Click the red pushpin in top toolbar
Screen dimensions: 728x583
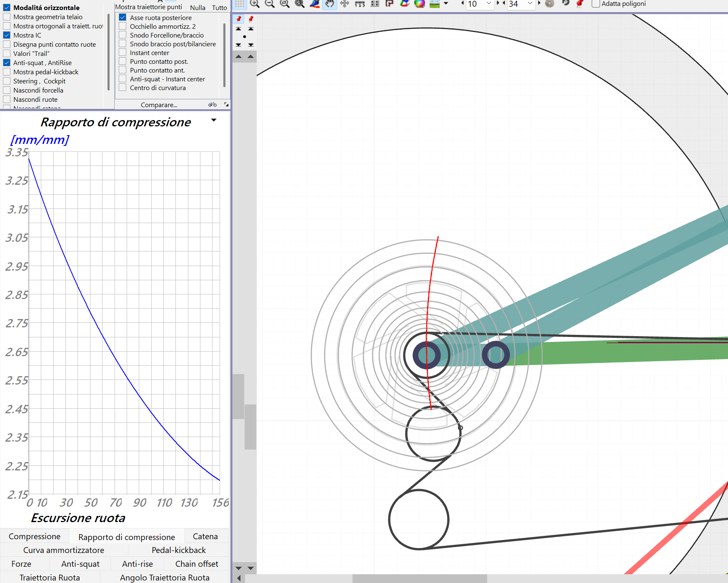coord(580,4)
